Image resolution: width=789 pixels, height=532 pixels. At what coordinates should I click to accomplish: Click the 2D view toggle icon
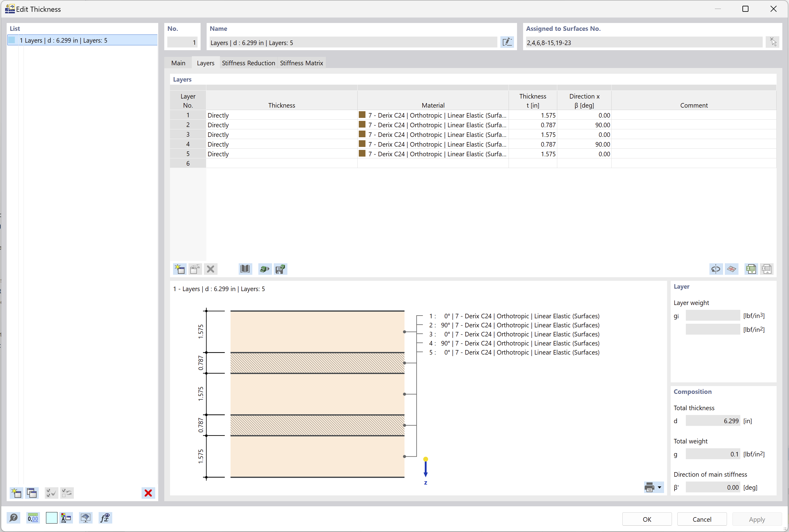(732, 269)
